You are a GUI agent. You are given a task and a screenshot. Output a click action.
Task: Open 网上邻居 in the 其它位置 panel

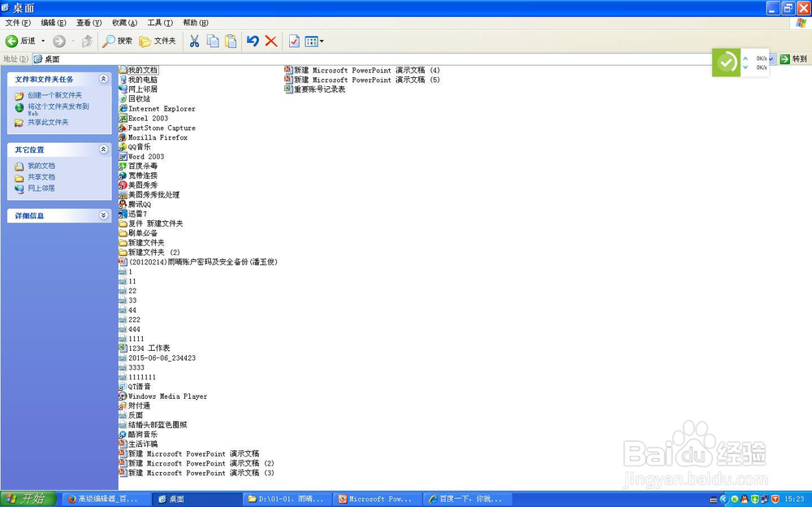click(x=41, y=188)
